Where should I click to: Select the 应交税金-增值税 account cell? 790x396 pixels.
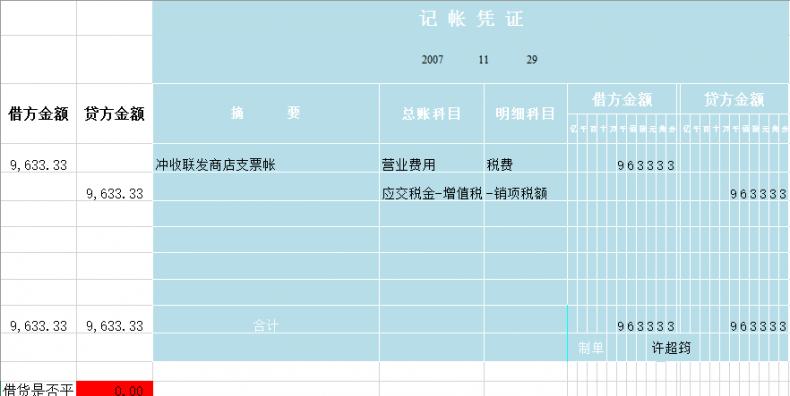pyautogui.click(x=432, y=193)
